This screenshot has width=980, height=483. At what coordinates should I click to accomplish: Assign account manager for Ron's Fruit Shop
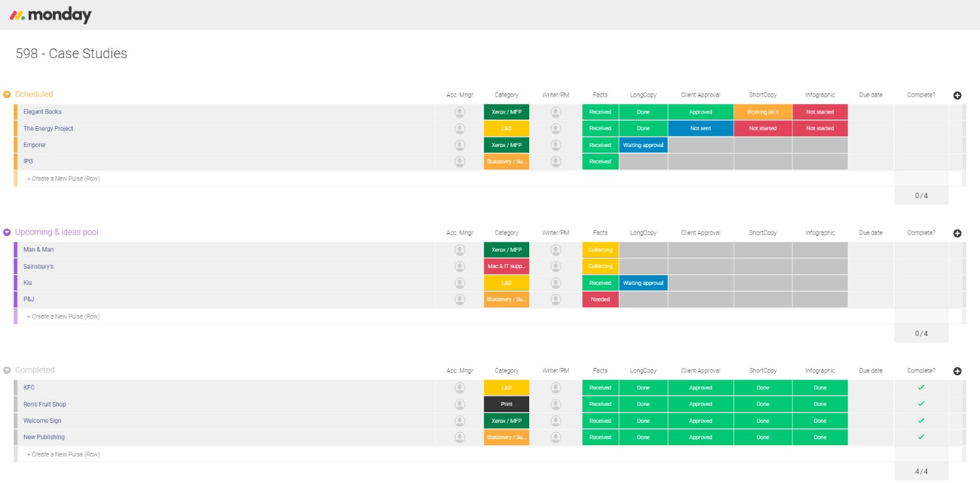[460, 405]
